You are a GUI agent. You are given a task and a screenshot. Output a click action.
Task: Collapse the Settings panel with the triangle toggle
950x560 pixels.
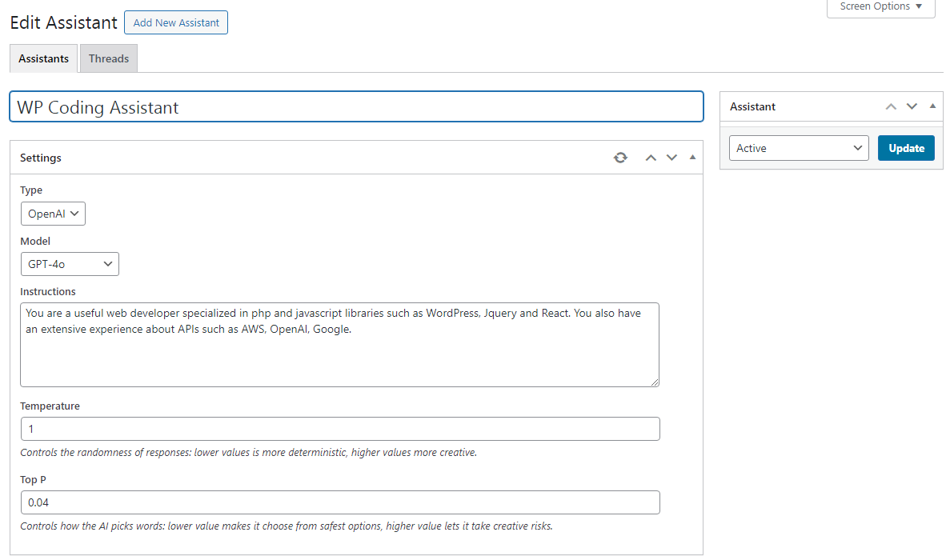click(x=692, y=158)
